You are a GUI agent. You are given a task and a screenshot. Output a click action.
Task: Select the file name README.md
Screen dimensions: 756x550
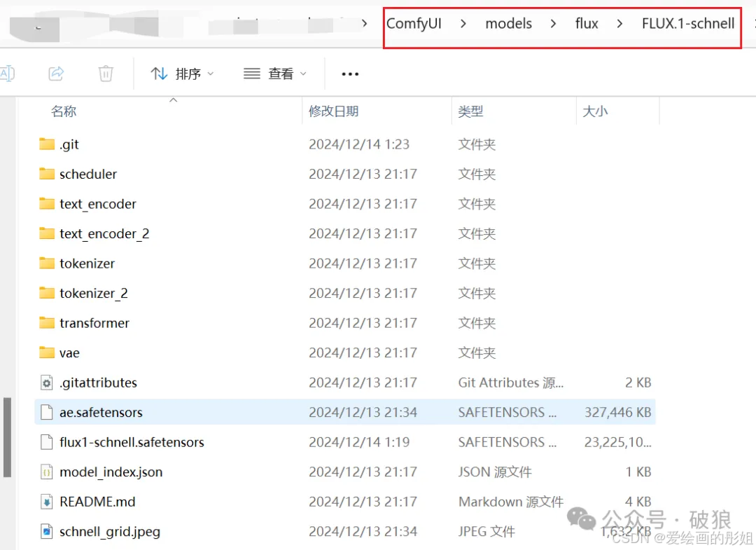pyautogui.click(x=97, y=502)
